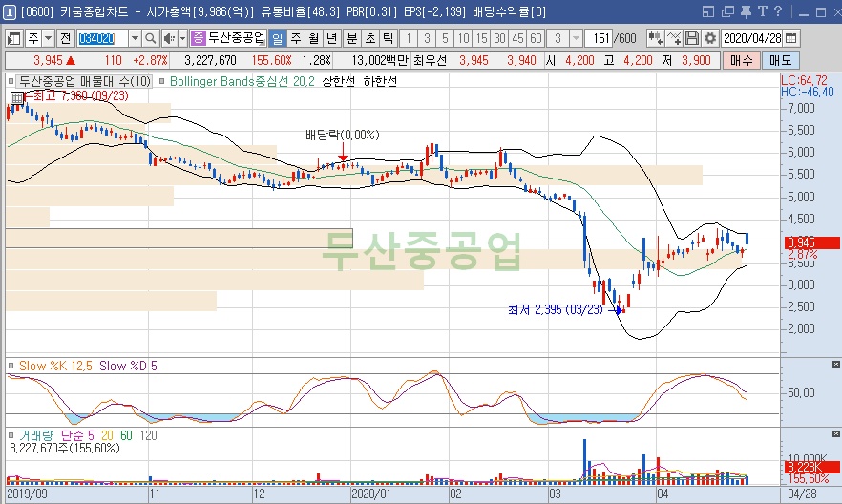Viewport: 842px width, 504px height.
Task: Click the window layout icon in title bar
Action: (708, 11)
